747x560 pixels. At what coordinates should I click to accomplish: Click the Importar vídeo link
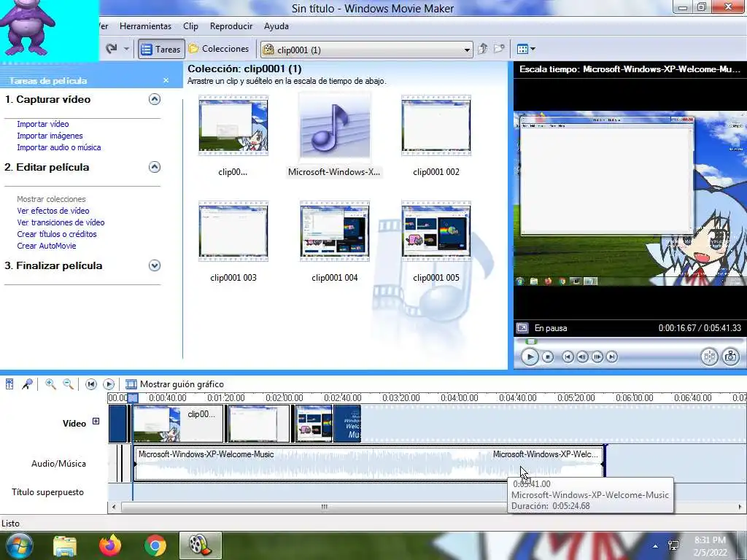coord(43,124)
